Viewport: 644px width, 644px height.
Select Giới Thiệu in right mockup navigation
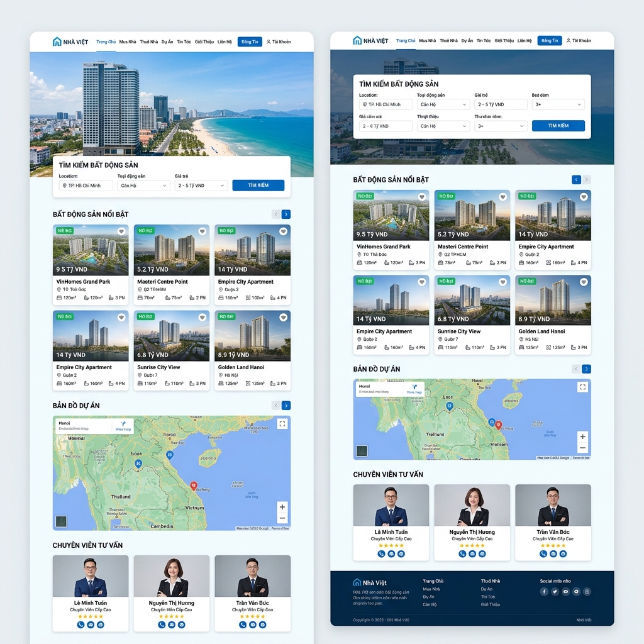(504, 41)
